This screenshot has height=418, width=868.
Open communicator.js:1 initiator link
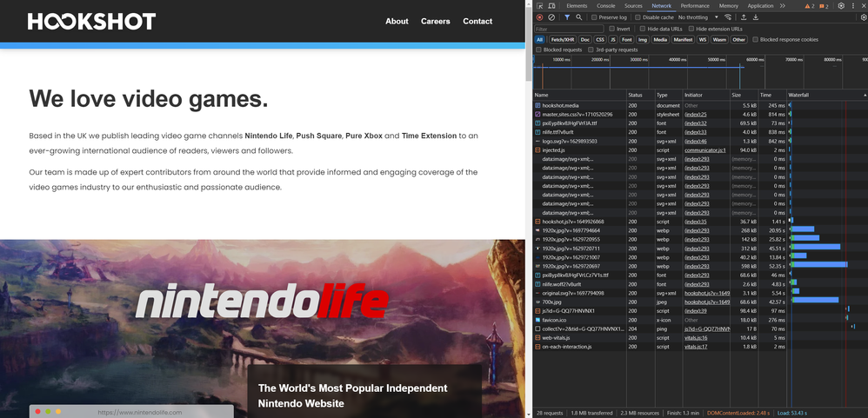[705, 149]
